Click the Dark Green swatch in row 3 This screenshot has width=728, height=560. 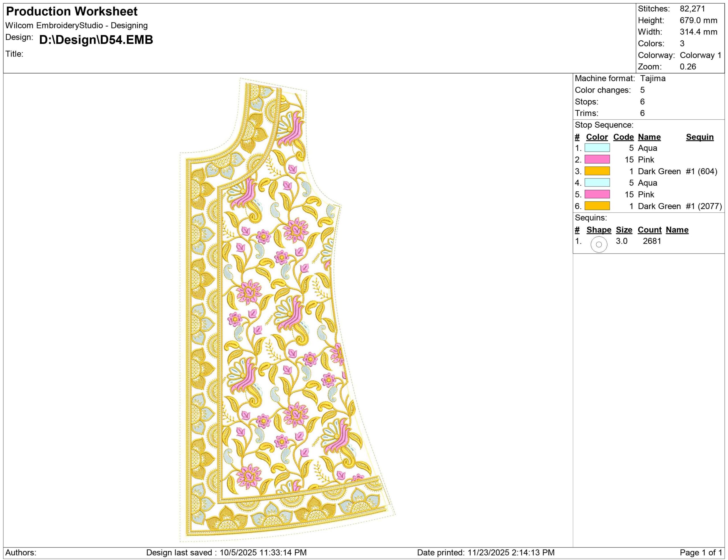coord(597,171)
